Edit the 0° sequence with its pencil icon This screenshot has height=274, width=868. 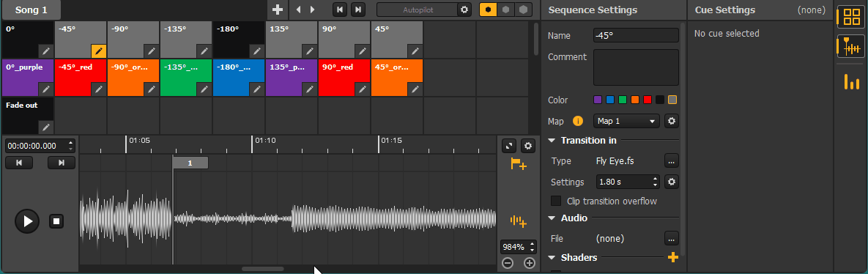(46, 51)
